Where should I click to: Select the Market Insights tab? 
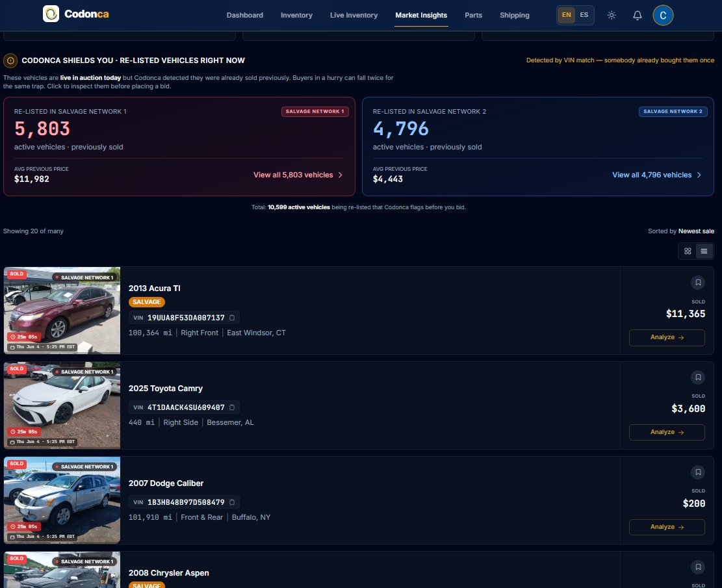(421, 15)
